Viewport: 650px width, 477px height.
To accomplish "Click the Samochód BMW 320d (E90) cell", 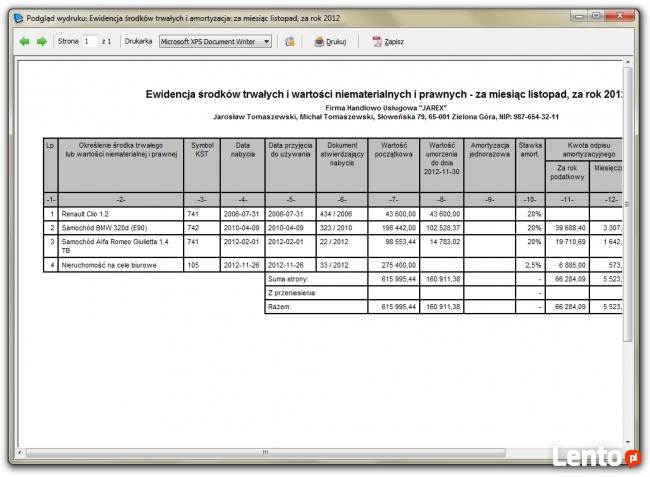I will pos(121,228).
